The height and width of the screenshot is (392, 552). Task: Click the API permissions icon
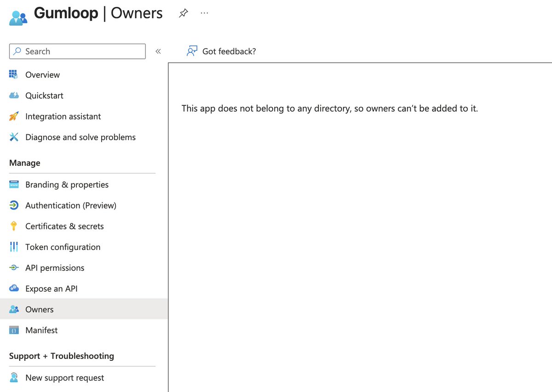pyautogui.click(x=14, y=267)
